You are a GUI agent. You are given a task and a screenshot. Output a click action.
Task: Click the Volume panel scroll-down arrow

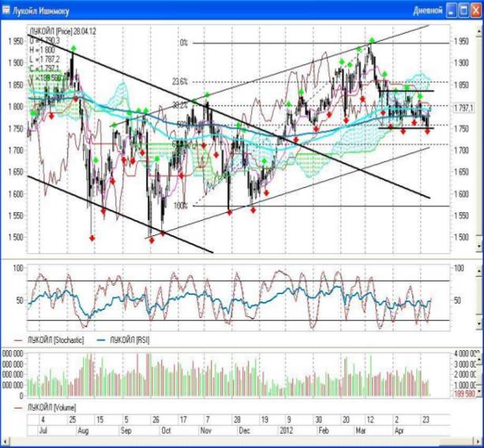(x=479, y=391)
